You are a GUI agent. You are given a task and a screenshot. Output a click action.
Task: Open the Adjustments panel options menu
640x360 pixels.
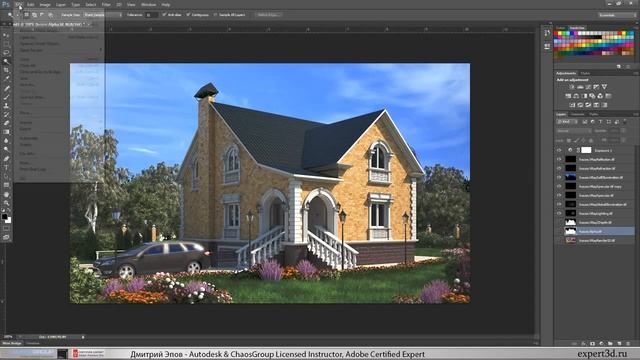click(636, 73)
